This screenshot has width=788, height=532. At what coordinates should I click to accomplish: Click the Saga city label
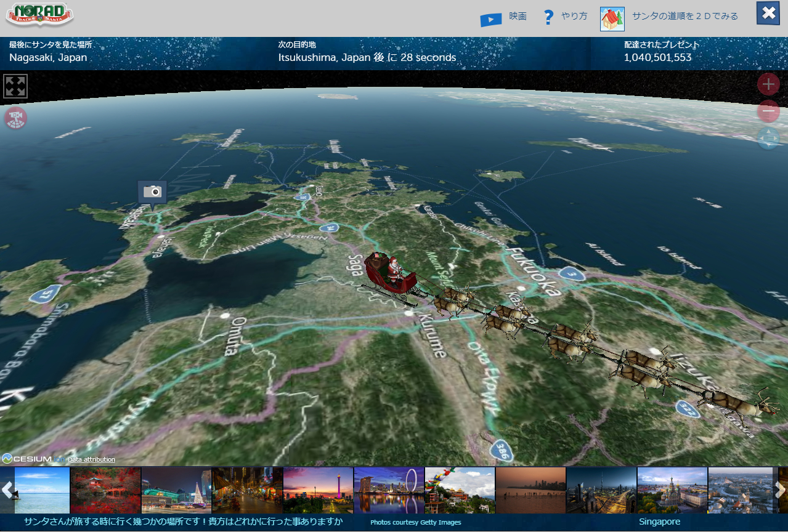coord(355,265)
